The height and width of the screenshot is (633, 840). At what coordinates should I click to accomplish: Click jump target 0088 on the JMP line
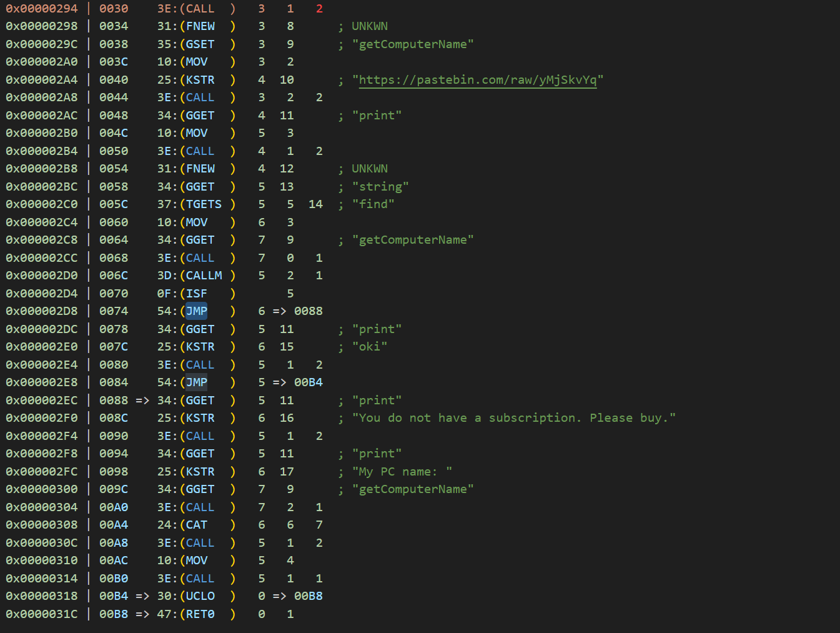point(308,311)
